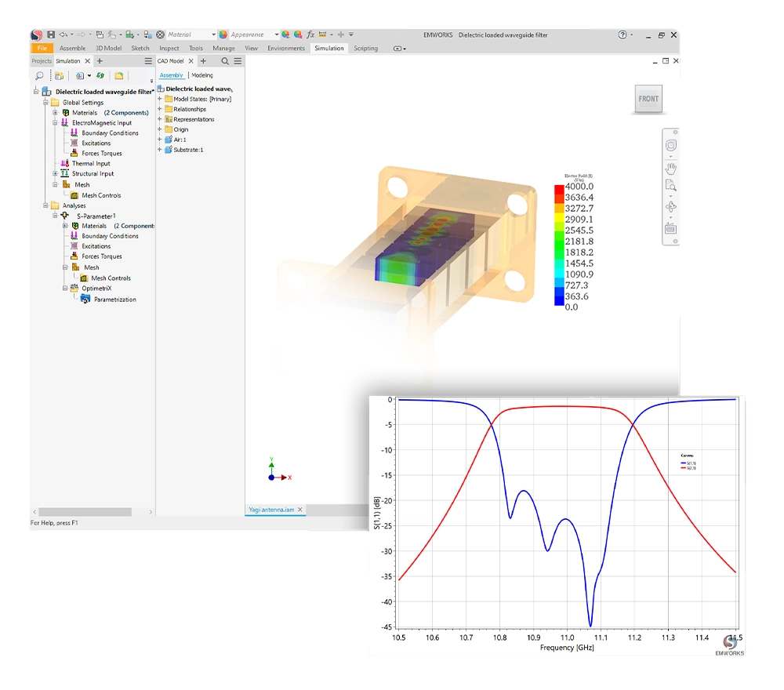Viewport: 784px width, 690px height.
Task: Click the Full Navigation Wheel icon
Action: point(671,146)
